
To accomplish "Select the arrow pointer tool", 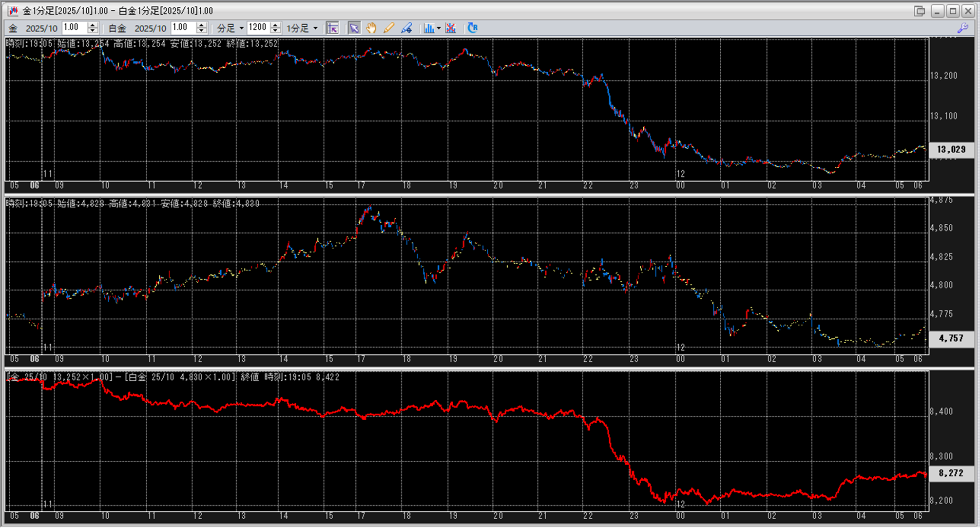I will pyautogui.click(x=354, y=28).
